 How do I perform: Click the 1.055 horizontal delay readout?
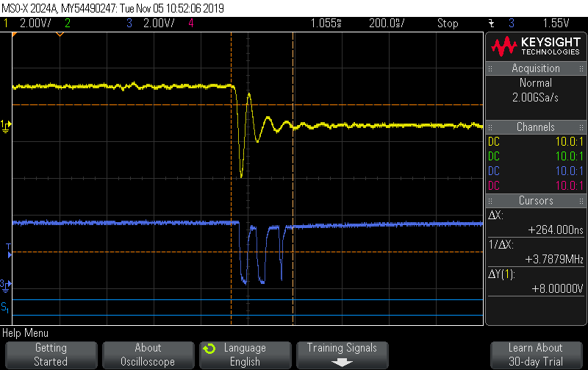point(326,24)
